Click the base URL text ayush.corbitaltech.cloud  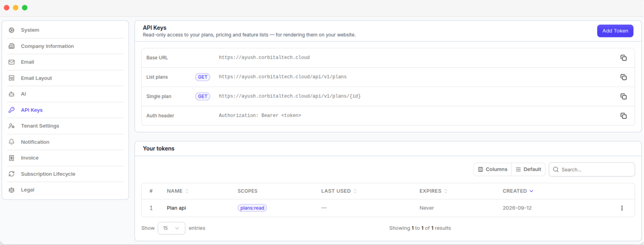pyautogui.click(x=264, y=58)
